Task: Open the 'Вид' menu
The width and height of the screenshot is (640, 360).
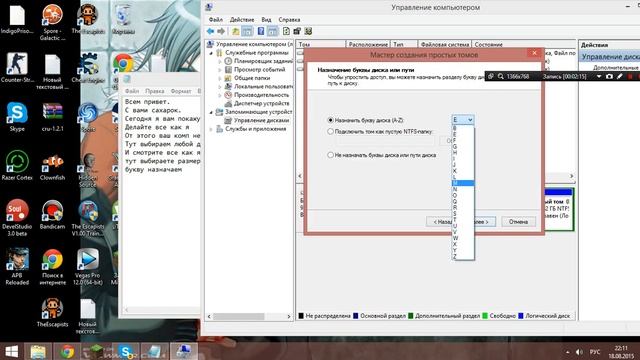Action: point(266,20)
